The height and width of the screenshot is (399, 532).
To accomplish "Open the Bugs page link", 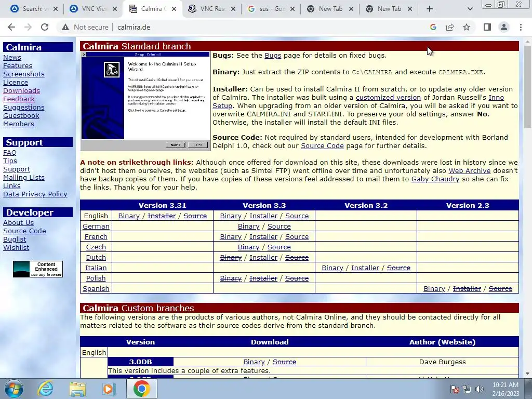I will click(273, 55).
